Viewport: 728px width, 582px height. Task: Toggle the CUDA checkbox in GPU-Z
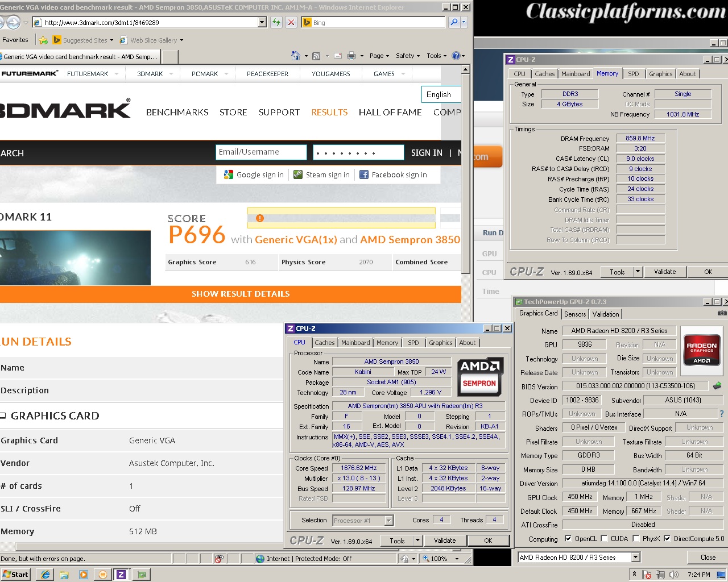click(603, 538)
